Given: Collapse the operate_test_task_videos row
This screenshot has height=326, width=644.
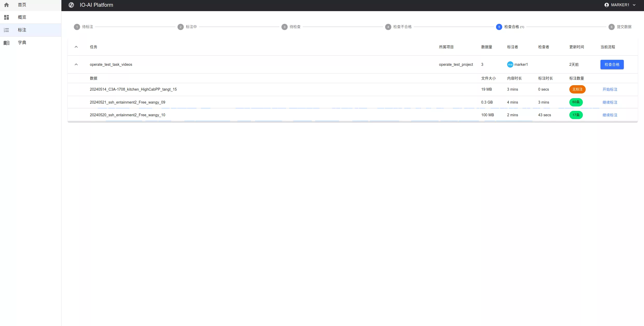Looking at the screenshot, I should pyautogui.click(x=76, y=64).
